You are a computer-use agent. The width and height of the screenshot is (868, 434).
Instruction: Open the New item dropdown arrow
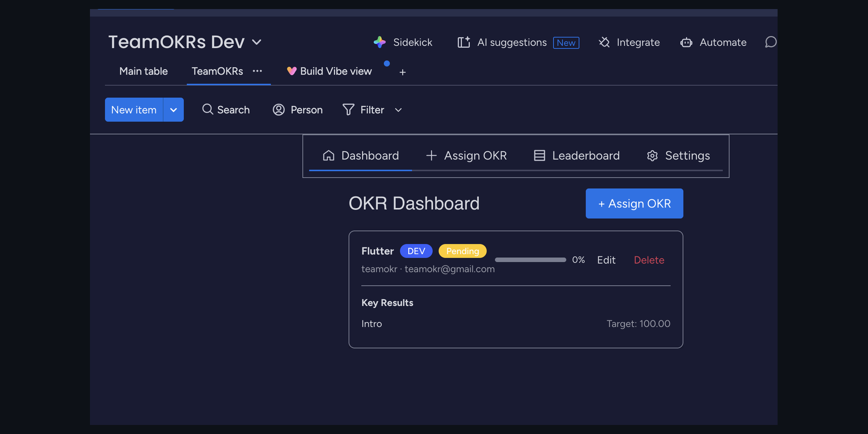[x=174, y=110]
